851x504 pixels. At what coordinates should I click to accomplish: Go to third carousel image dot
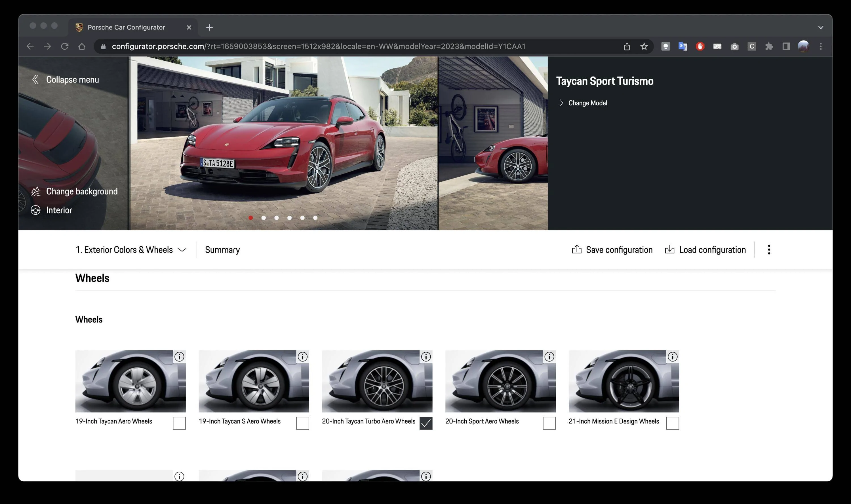[x=277, y=218]
